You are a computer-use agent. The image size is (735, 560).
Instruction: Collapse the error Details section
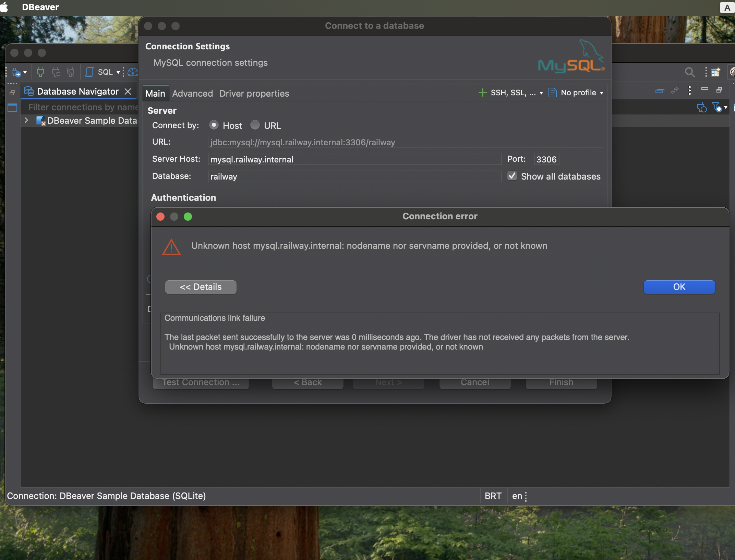201,287
